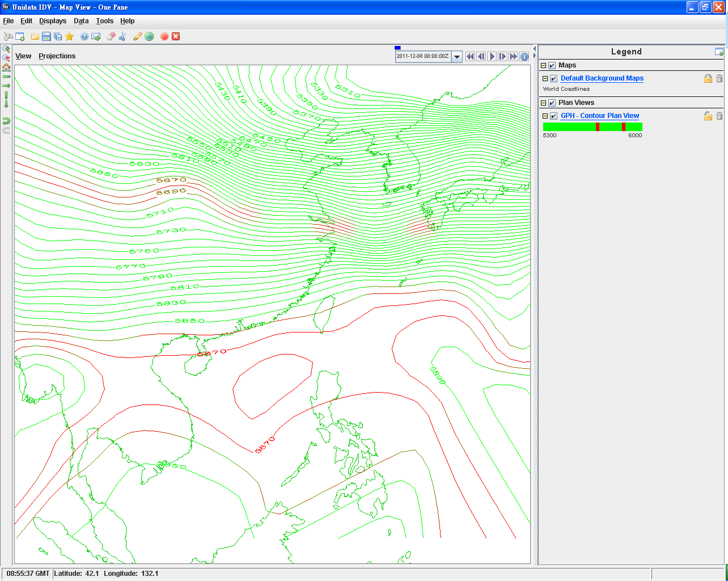Viewport: 728px width, 581px height.
Task: Click the eraser icon in toolbar
Action: (111, 36)
